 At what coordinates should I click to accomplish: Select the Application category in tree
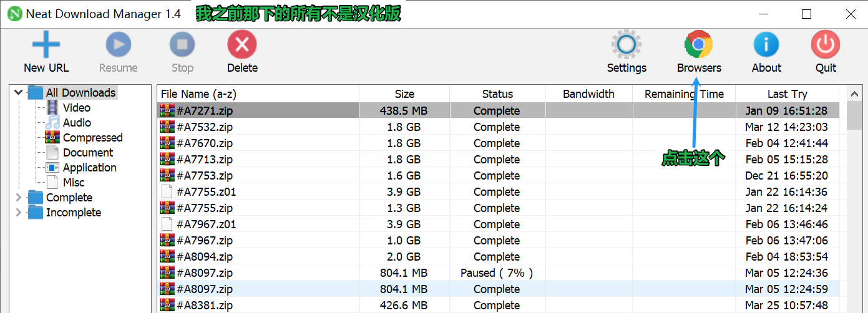90,168
